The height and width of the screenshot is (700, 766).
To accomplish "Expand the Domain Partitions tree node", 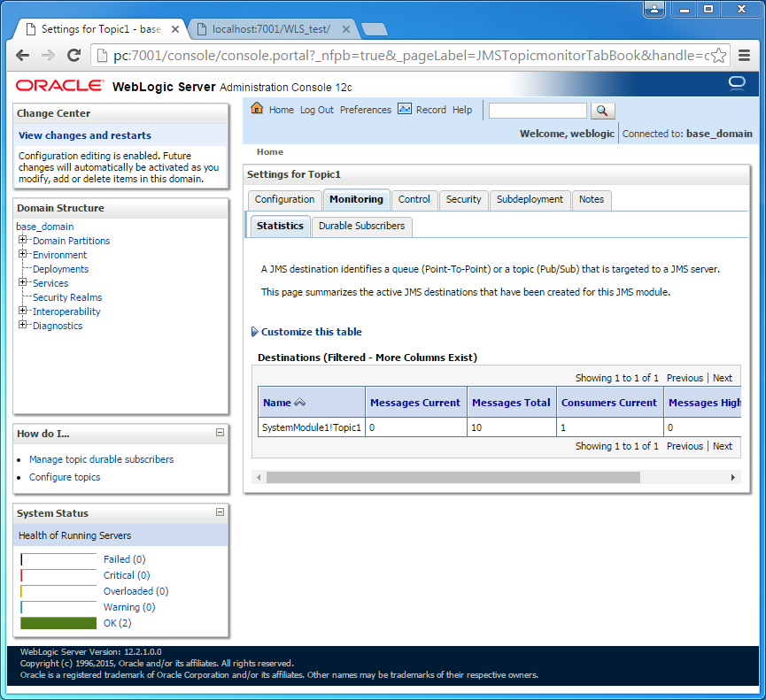I will click(x=22, y=240).
